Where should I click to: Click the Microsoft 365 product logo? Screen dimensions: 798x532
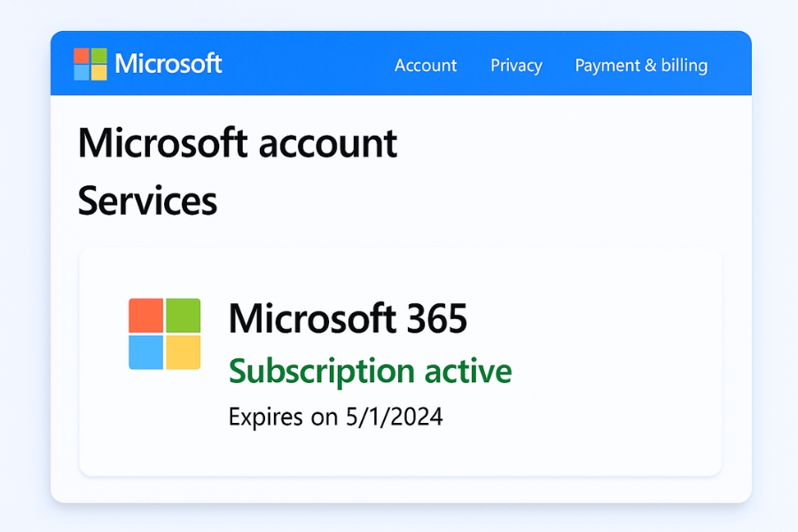[x=165, y=333]
